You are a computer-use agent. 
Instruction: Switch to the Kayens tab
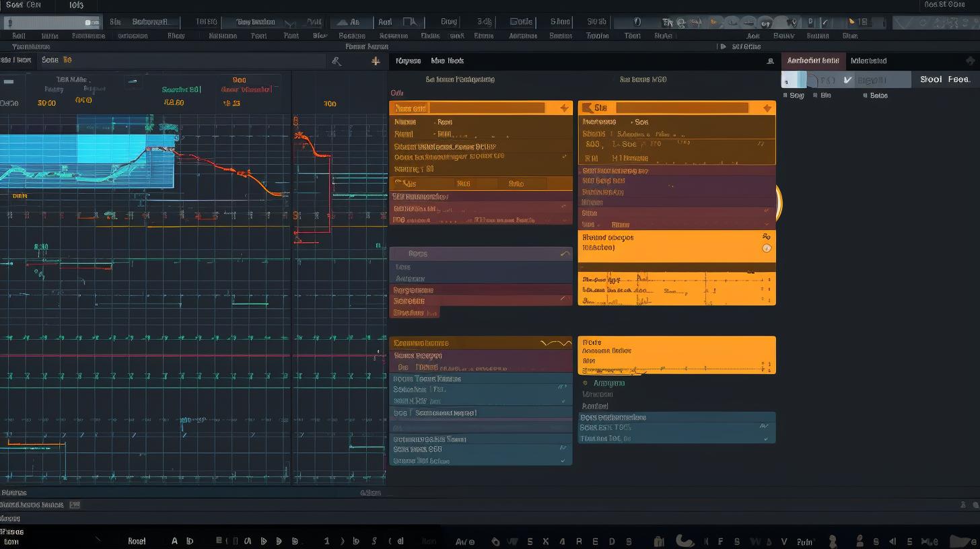coord(409,61)
